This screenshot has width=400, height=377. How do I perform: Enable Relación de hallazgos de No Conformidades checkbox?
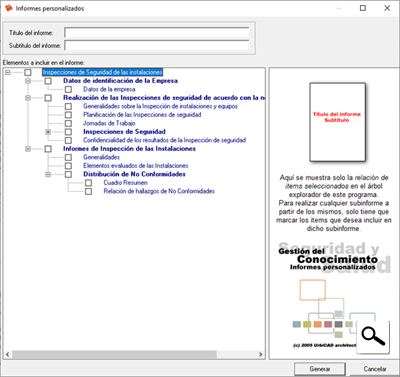(88, 191)
